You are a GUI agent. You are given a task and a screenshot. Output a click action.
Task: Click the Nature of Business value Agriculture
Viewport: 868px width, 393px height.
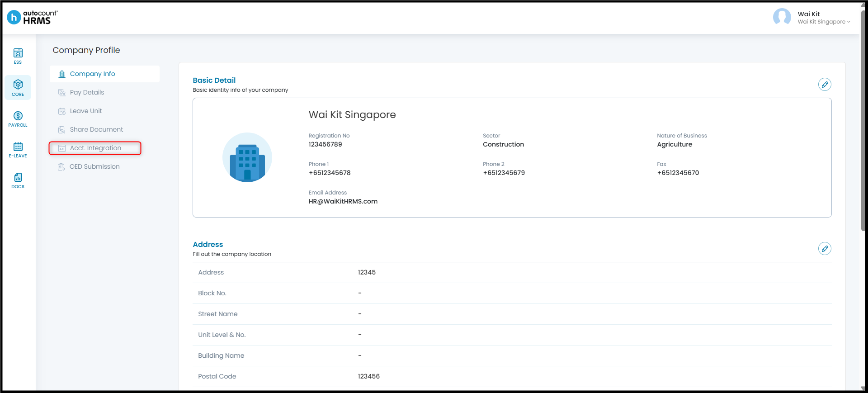click(x=675, y=144)
